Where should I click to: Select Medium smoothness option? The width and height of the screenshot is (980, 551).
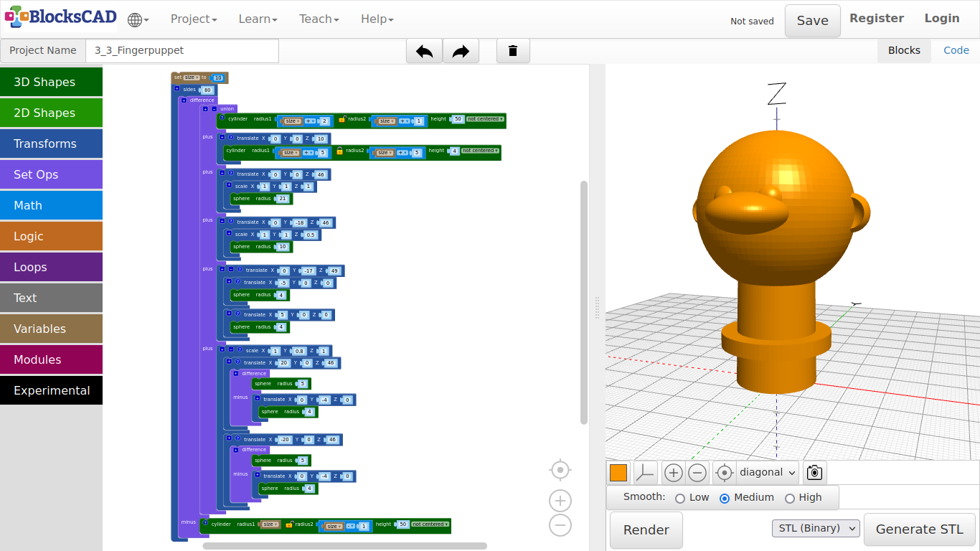pyautogui.click(x=725, y=499)
